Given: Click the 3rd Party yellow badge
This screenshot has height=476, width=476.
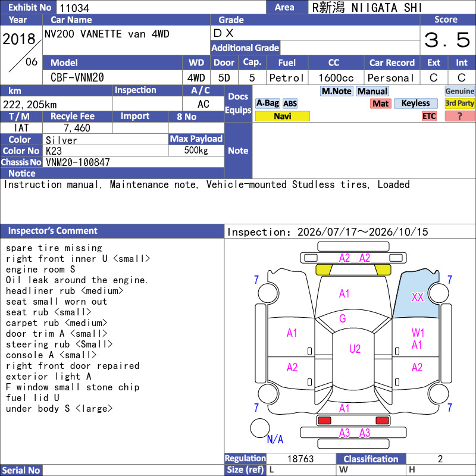Looking at the screenshot, I should pyautogui.click(x=459, y=103).
